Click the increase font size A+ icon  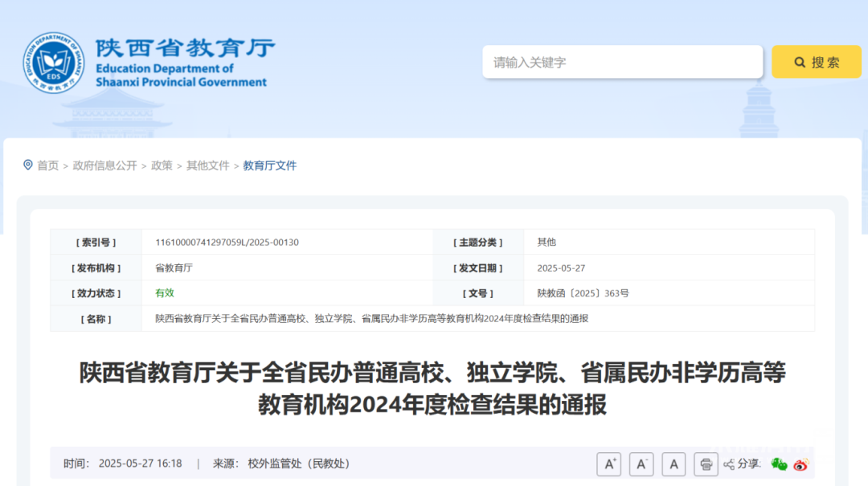click(x=609, y=464)
